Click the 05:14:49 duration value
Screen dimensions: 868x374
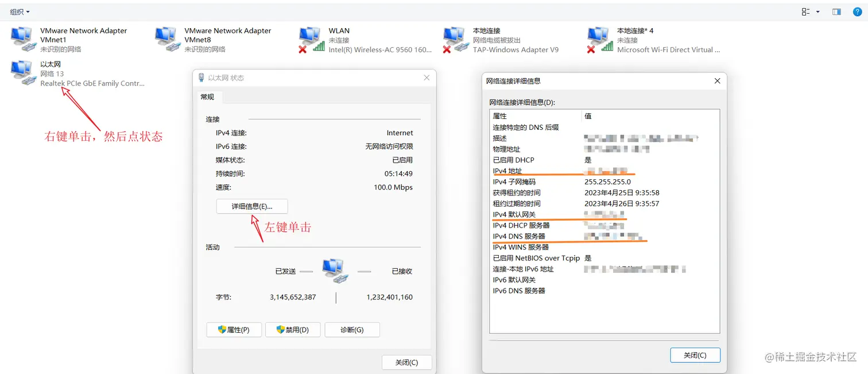[398, 173]
